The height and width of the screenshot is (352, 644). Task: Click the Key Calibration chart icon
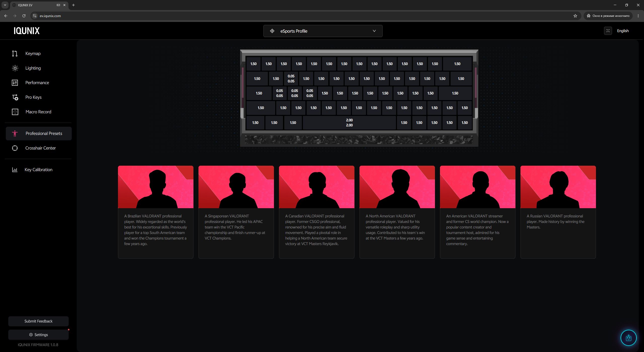pyautogui.click(x=15, y=170)
